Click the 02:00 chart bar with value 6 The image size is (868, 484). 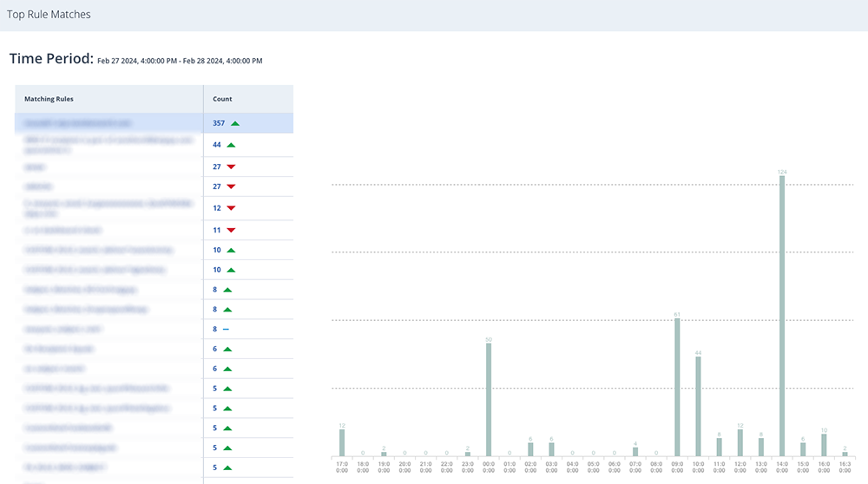pos(530,449)
